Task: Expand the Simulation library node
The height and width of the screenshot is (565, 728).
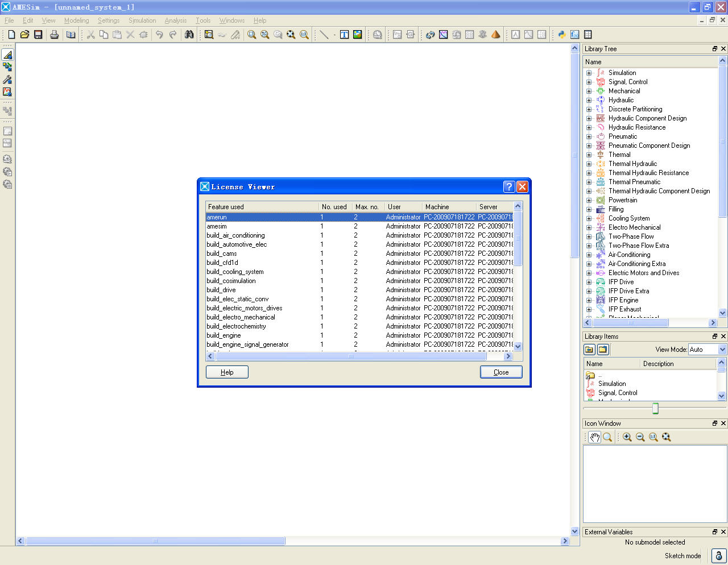Action: (589, 73)
